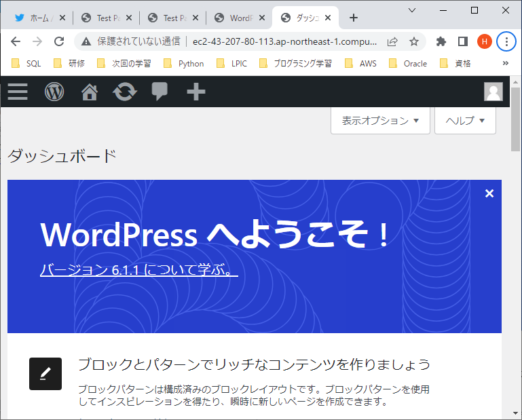Open a new browser tab

(354, 18)
